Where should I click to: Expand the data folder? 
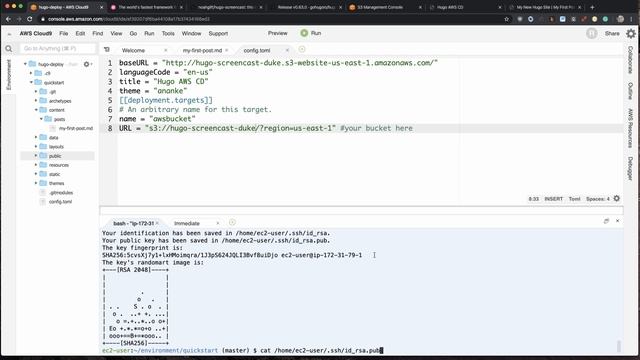[36, 137]
